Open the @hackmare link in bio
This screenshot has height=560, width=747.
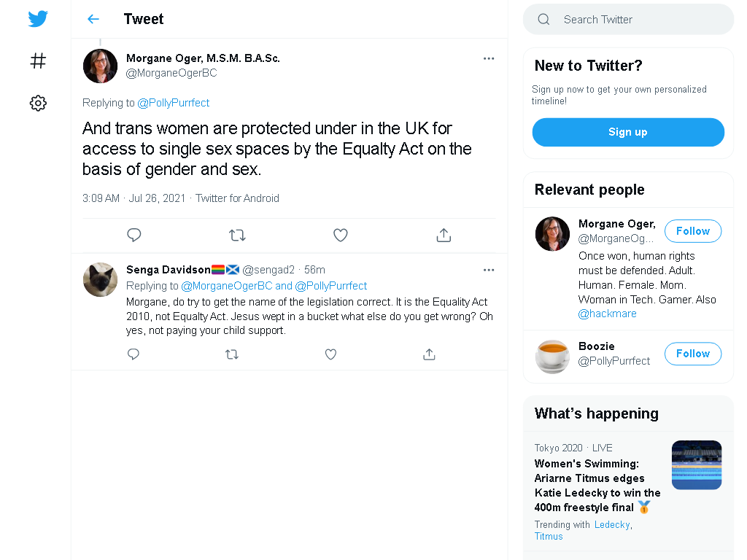(x=608, y=314)
